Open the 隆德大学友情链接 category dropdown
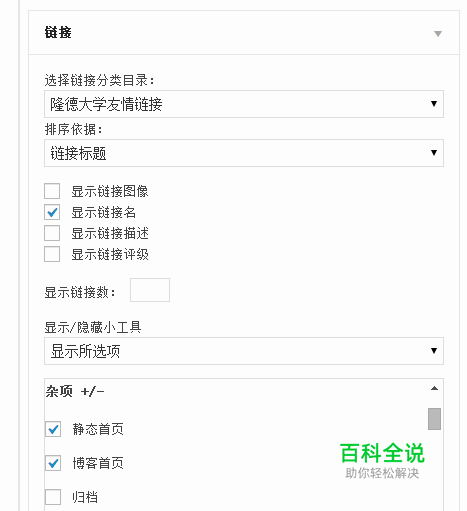Screen dimensions: 467x511 [244, 104]
